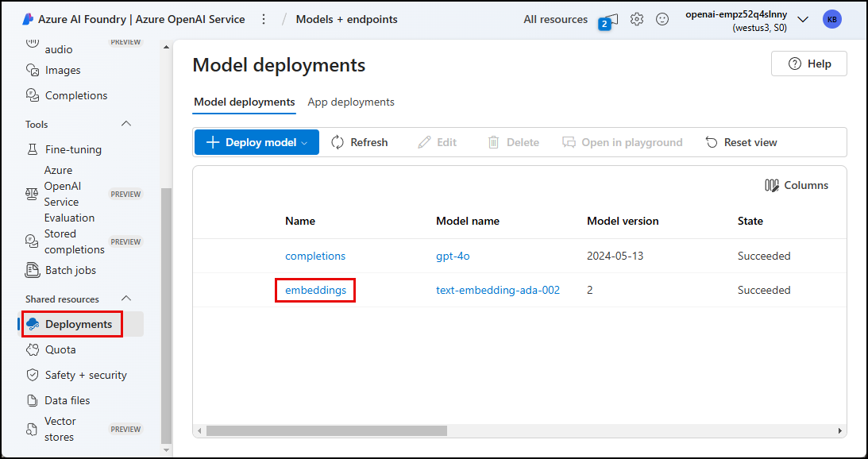This screenshot has height=459, width=868.
Task: Open the embeddings deployment link
Action: [x=315, y=290]
